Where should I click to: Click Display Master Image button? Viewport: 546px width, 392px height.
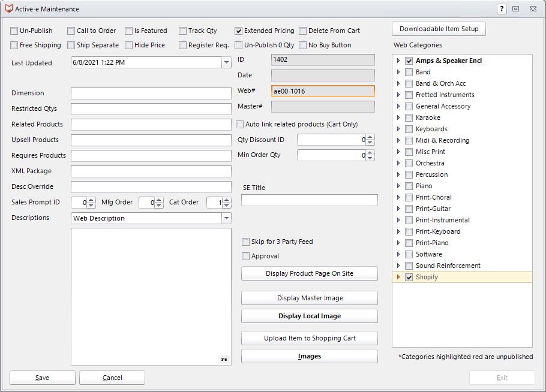(309, 298)
